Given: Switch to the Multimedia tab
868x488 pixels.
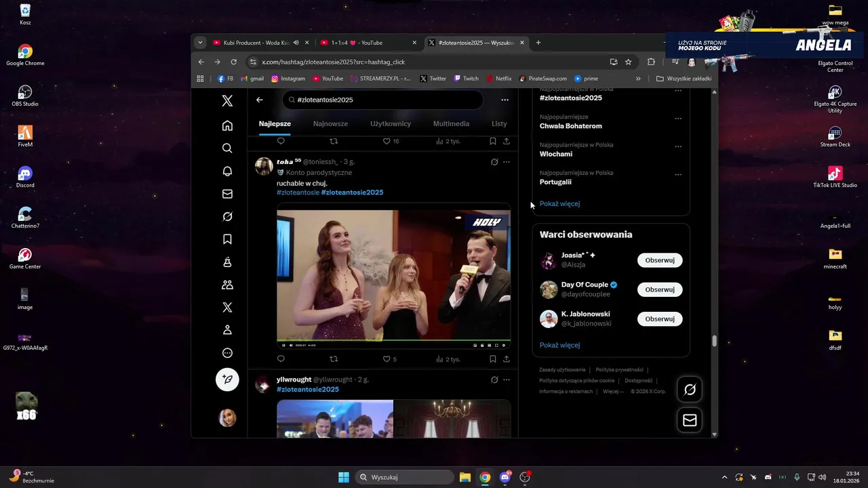Looking at the screenshot, I should (451, 124).
